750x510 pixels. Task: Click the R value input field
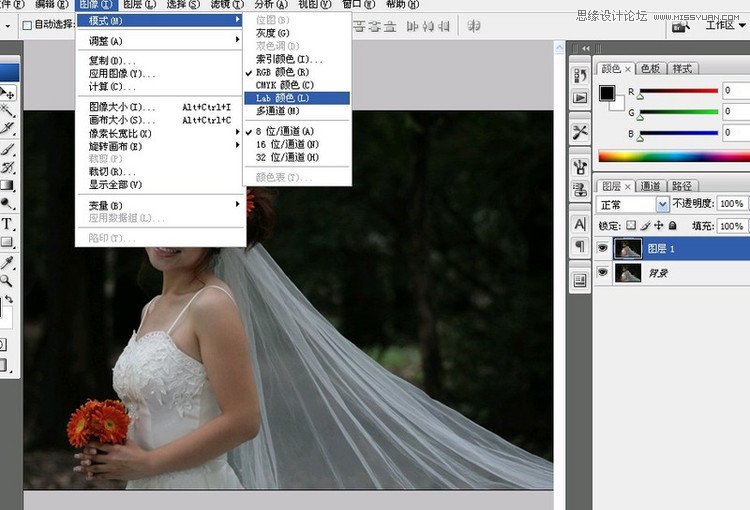coord(736,91)
